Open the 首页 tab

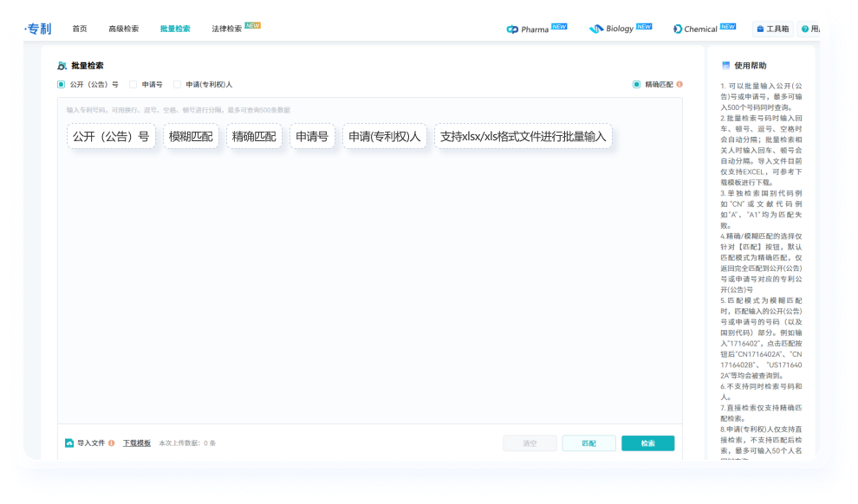pyautogui.click(x=80, y=29)
